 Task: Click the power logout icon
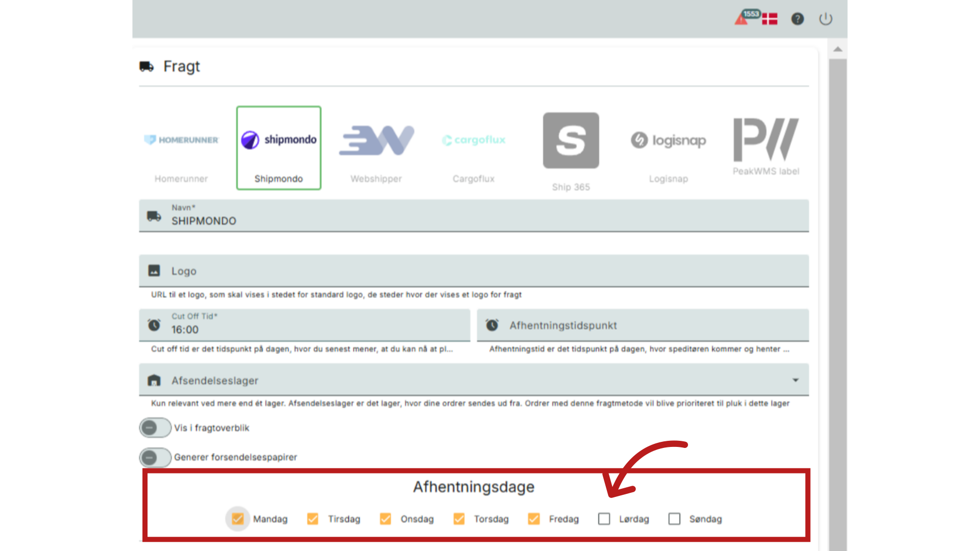point(825,19)
